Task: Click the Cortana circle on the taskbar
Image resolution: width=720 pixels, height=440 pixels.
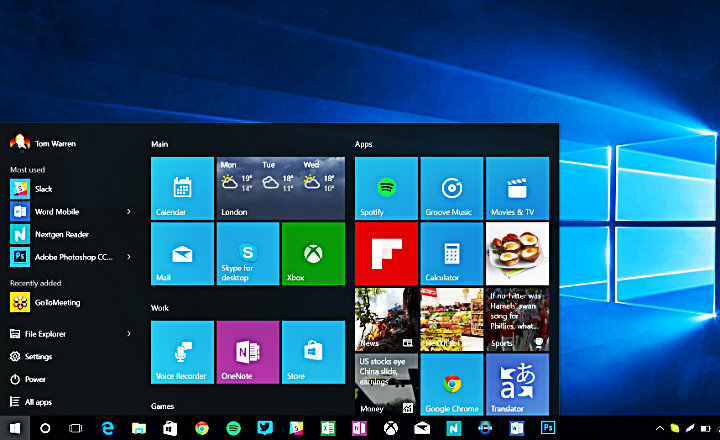Action: click(45, 428)
